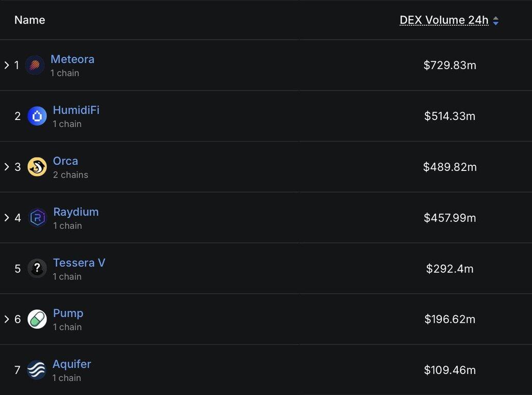Click the Meteora protocol logo icon

35,65
